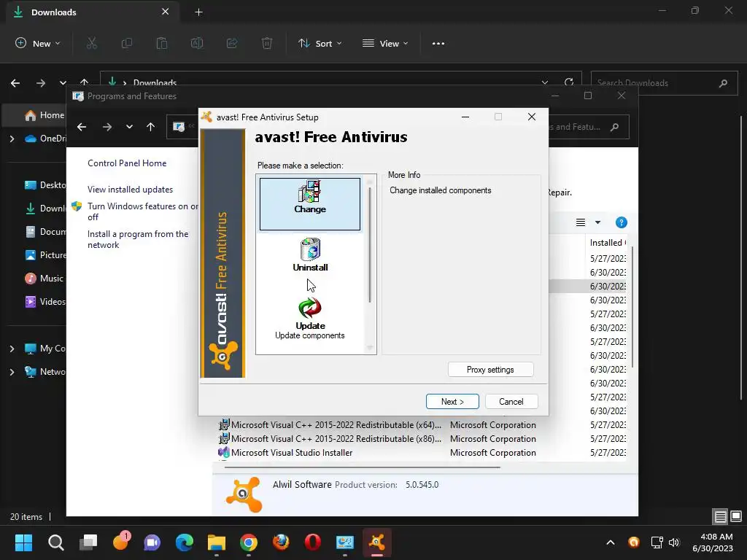Image resolution: width=747 pixels, height=560 pixels.
Task: Open Turn Windows features on or off
Action: click(142, 211)
